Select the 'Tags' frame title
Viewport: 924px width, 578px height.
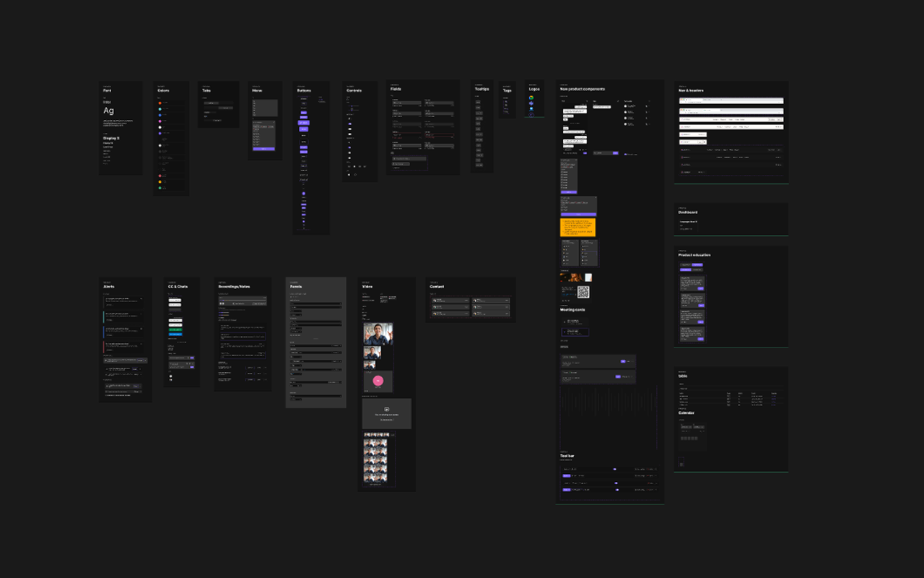point(507,90)
